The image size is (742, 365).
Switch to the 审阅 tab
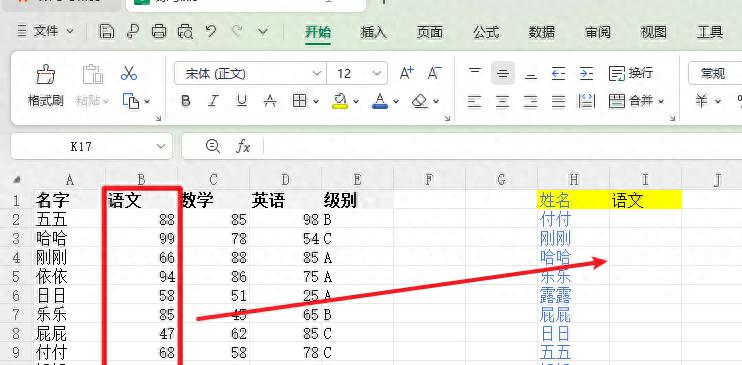598,32
